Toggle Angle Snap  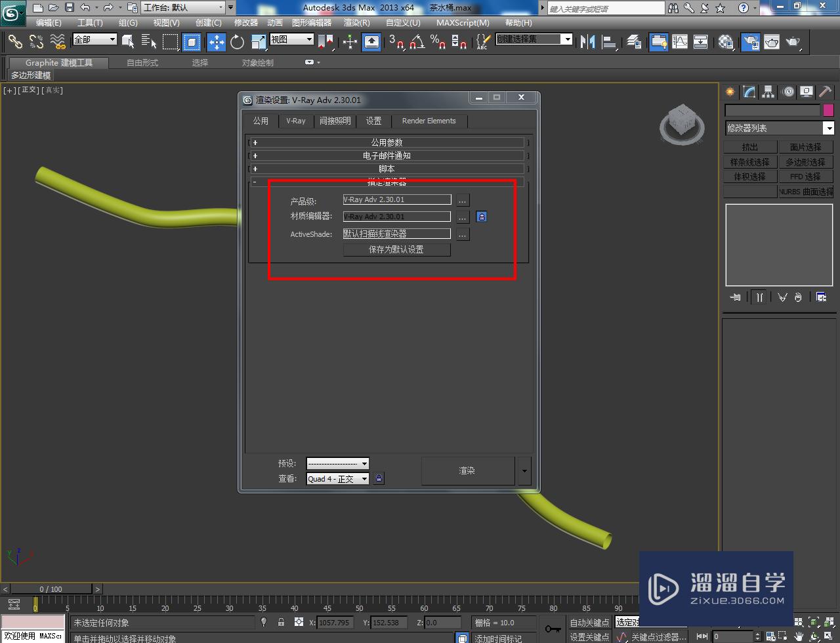coord(417,42)
